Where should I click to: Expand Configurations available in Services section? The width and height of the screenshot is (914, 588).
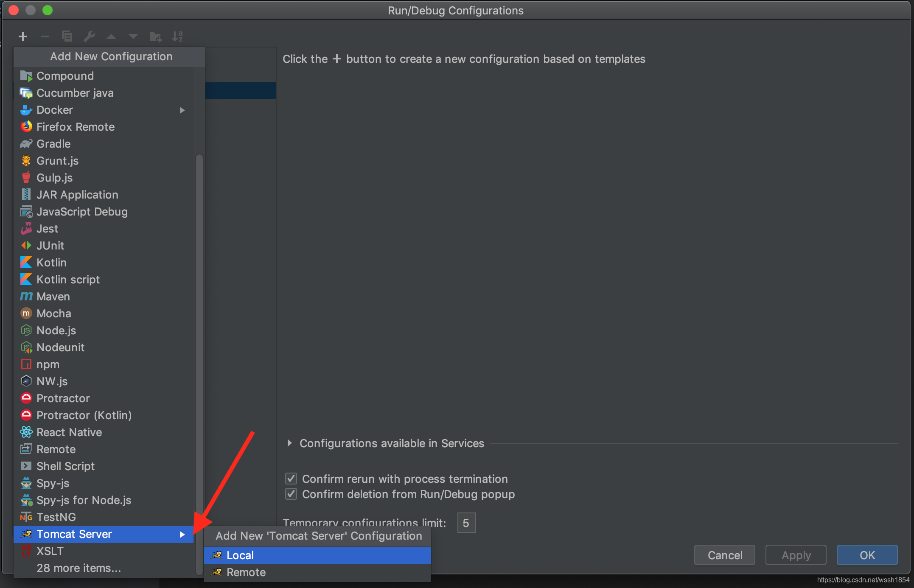coord(289,443)
